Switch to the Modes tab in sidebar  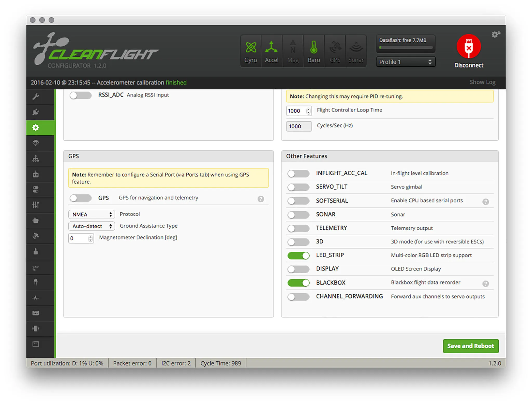[x=36, y=190]
